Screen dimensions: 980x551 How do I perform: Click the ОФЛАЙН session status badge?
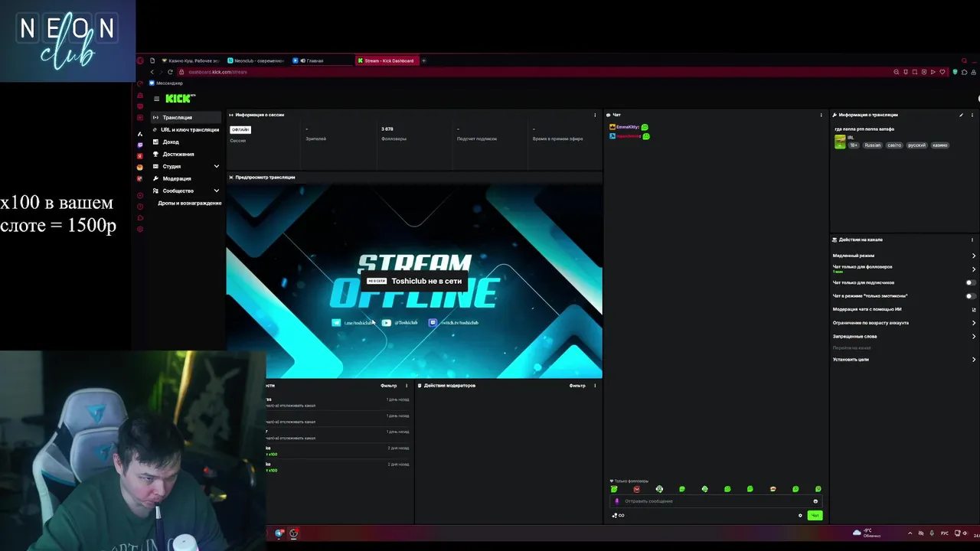240,129
